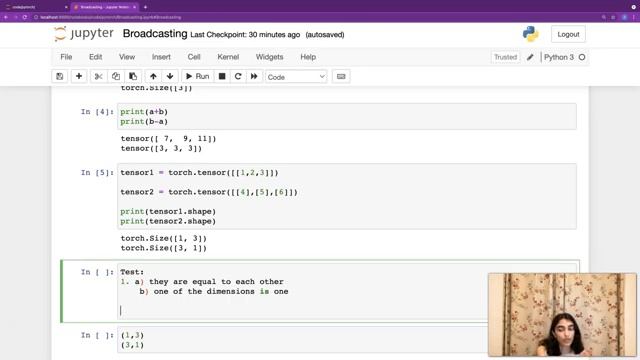Open the Widgets menu
This screenshot has width=640, height=360.
click(x=269, y=57)
